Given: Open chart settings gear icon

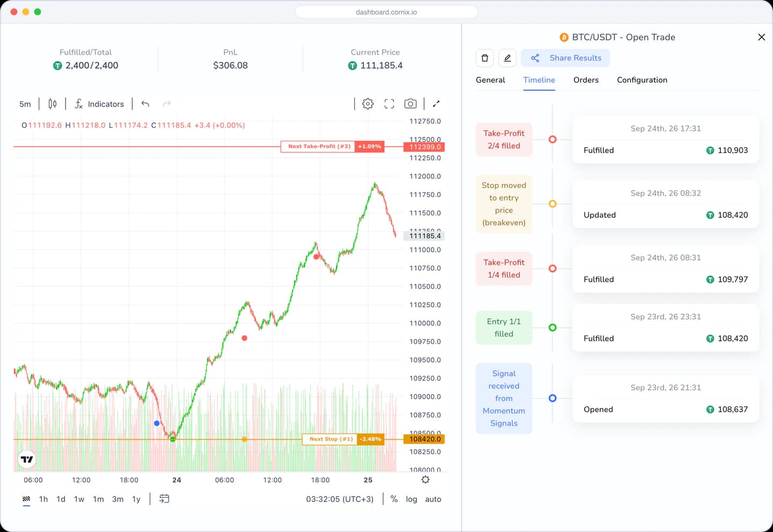Looking at the screenshot, I should coord(368,104).
